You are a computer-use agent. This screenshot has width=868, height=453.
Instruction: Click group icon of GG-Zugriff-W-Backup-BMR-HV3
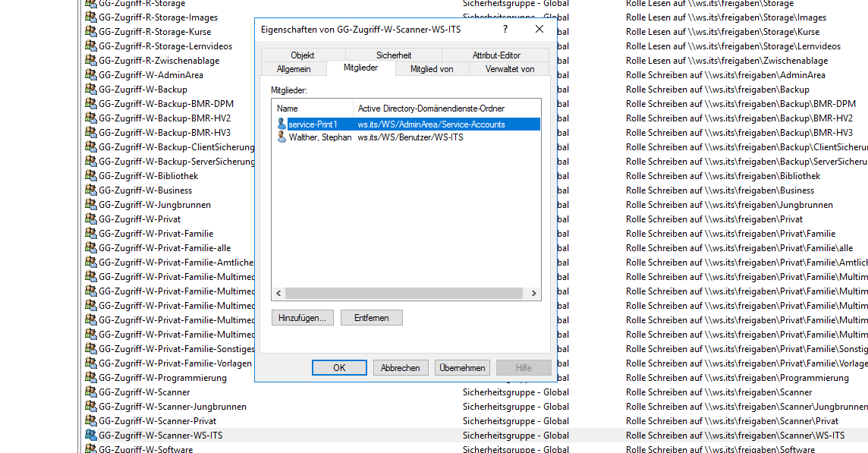[91, 132]
